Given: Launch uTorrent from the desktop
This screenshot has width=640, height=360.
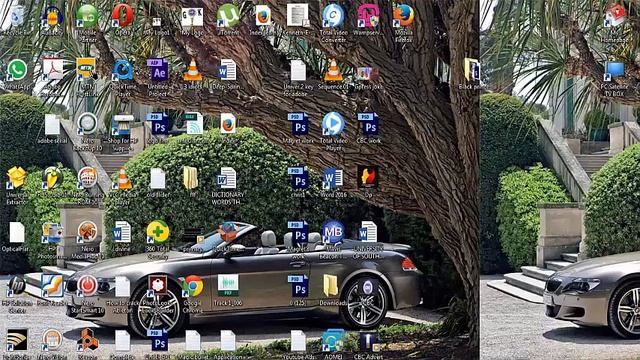Looking at the screenshot, I should [x=228, y=16].
